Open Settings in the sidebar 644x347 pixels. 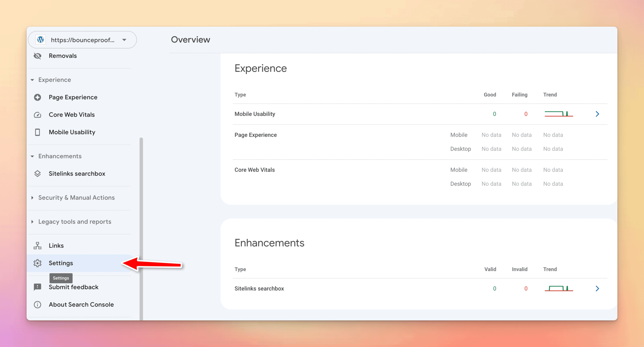[x=61, y=263]
